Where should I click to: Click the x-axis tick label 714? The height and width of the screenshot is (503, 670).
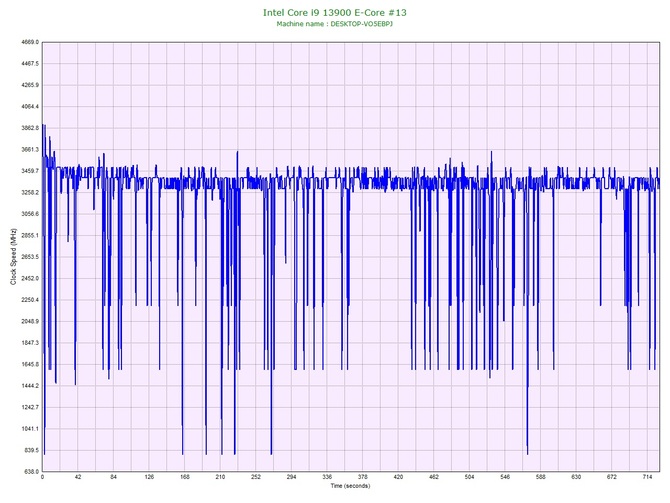click(647, 477)
